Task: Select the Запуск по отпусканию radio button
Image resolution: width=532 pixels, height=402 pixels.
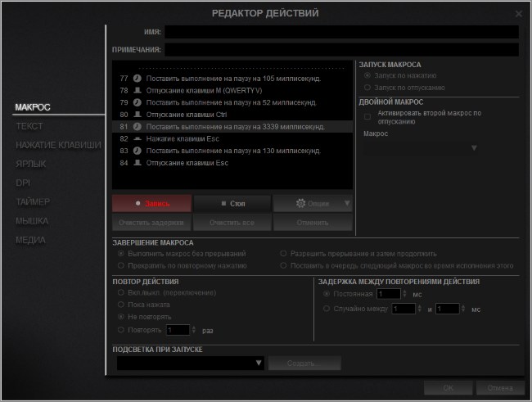Action: click(367, 87)
